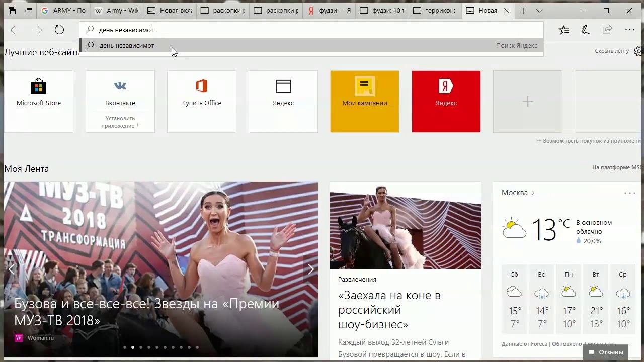The height and width of the screenshot is (362, 644).
Task: Add a top site with plus tile
Action: coord(528,102)
